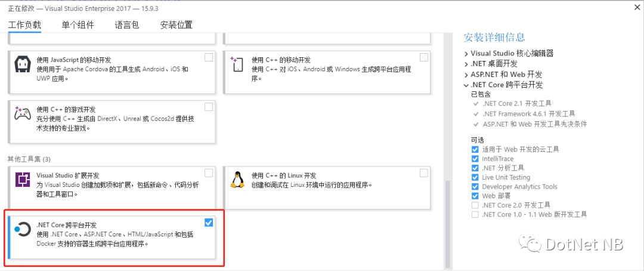
Task: Click the C++ game development controller icon
Action: 22,113
